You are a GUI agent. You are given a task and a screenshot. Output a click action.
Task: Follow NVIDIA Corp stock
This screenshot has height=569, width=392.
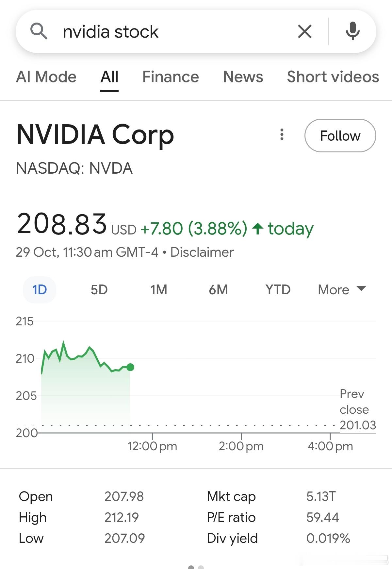[340, 136]
